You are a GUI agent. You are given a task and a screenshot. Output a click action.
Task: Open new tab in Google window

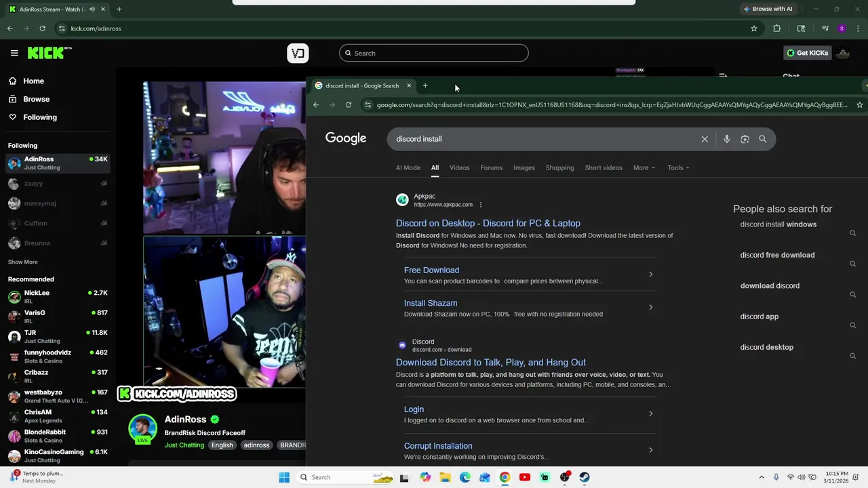[x=425, y=85]
